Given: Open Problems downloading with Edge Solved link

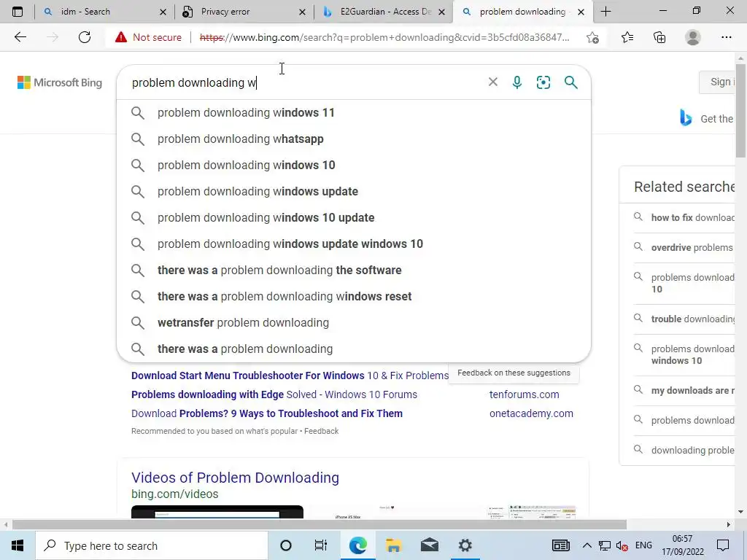Looking at the screenshot, I should click(x=274, y=394).
